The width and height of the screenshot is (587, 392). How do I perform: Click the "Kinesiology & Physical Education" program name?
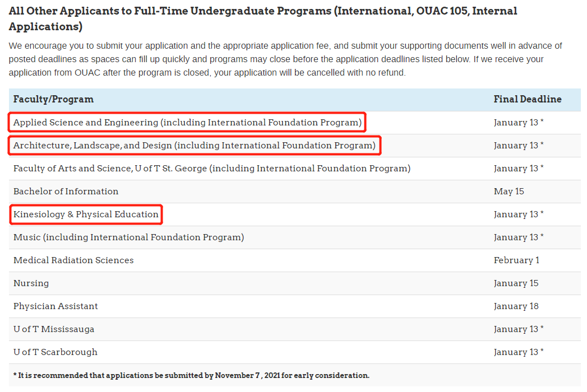[x=86, y=214]
